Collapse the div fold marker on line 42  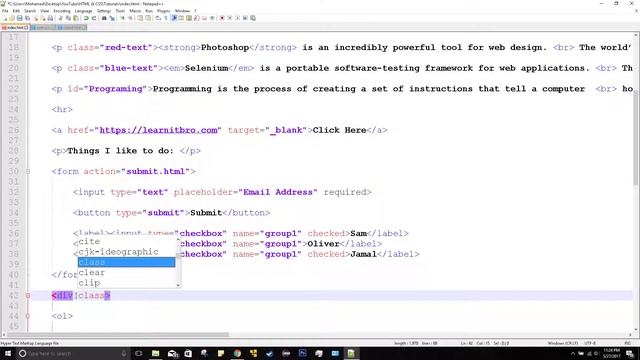pos(28,295)
